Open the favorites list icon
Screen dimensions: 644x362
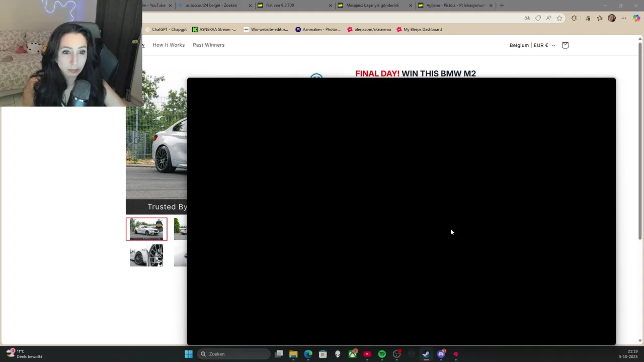tap(600, 18)
